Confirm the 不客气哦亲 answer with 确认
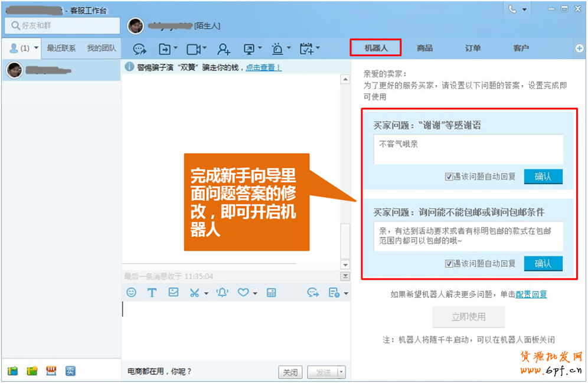This screenshot has height=383, width=588. pos(543,176)
